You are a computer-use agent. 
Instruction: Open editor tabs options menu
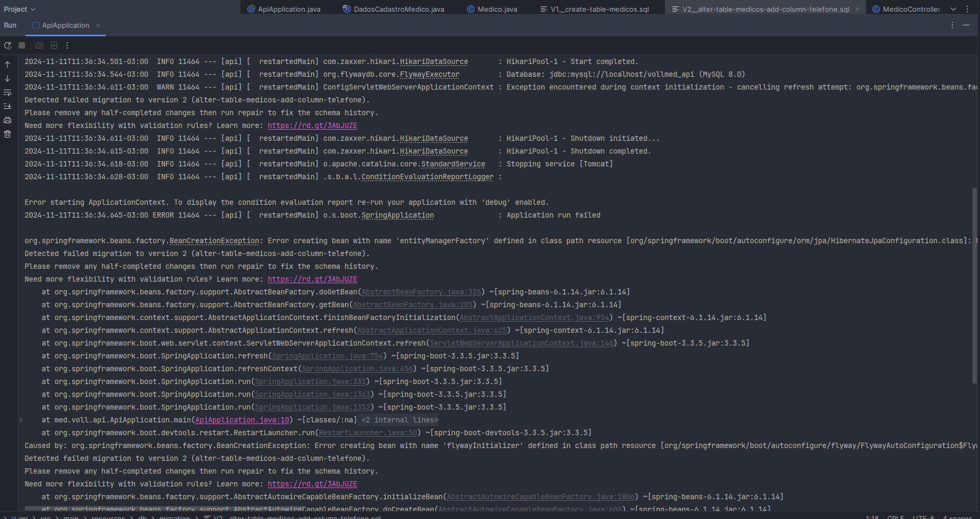coord(967,9)
